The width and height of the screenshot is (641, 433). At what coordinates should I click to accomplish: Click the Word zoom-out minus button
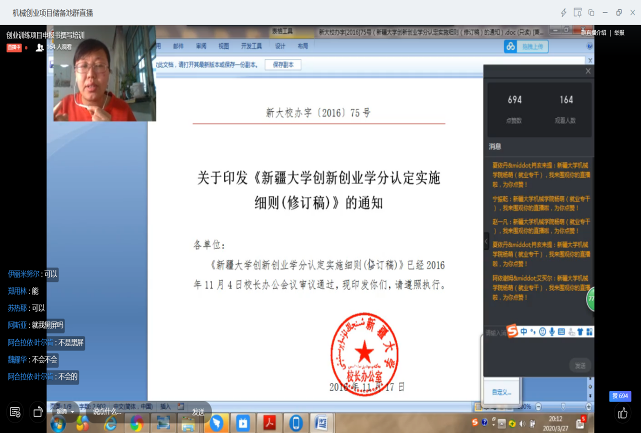pyautogui.click(x=538, y=406)
